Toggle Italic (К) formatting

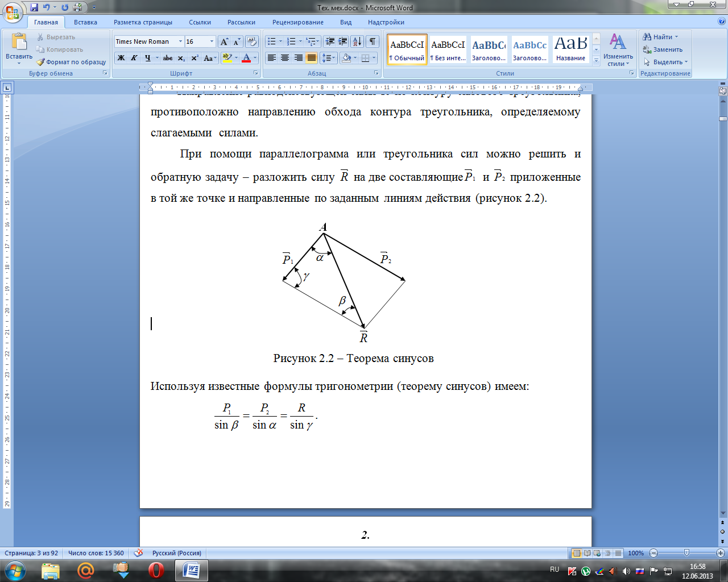134,58
